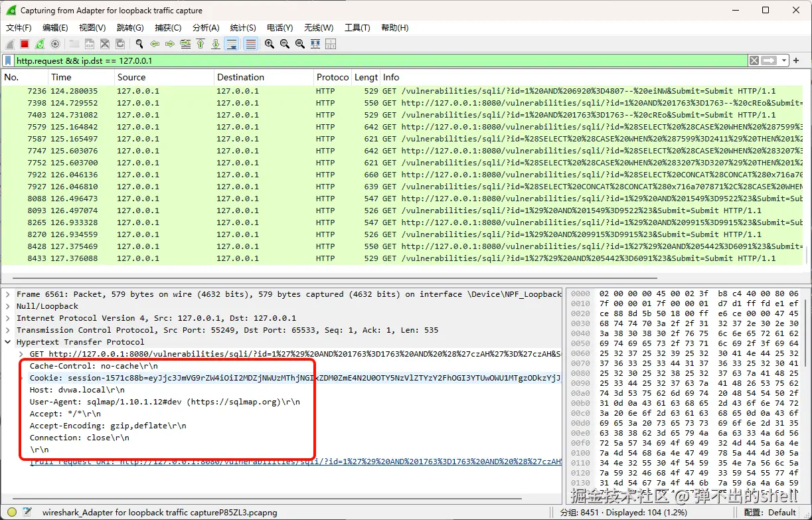Screen dimensions: 812x520
Task: Click the close capture file icon
Action: [105, 44]
